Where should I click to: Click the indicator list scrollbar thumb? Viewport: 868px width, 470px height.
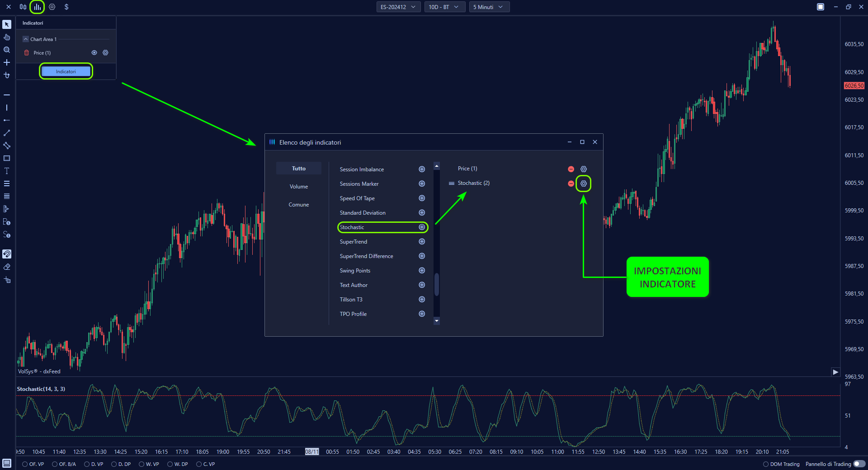(x=437, y=284)
